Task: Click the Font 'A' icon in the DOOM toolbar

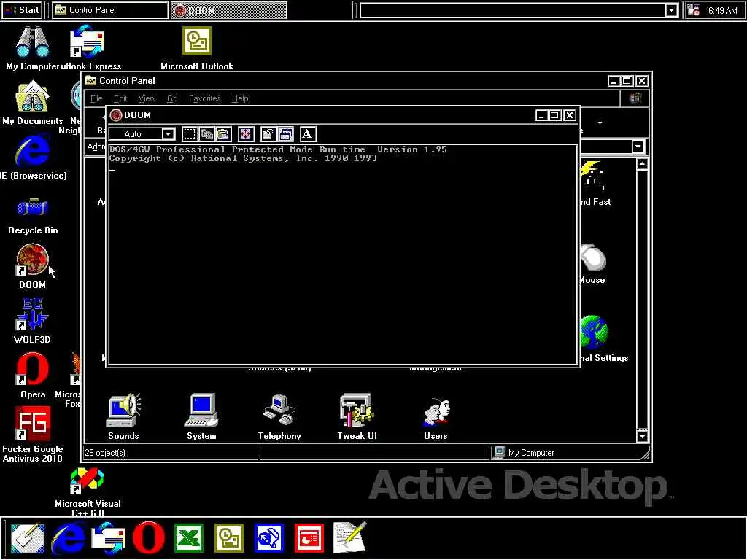Action: point(307,134)
